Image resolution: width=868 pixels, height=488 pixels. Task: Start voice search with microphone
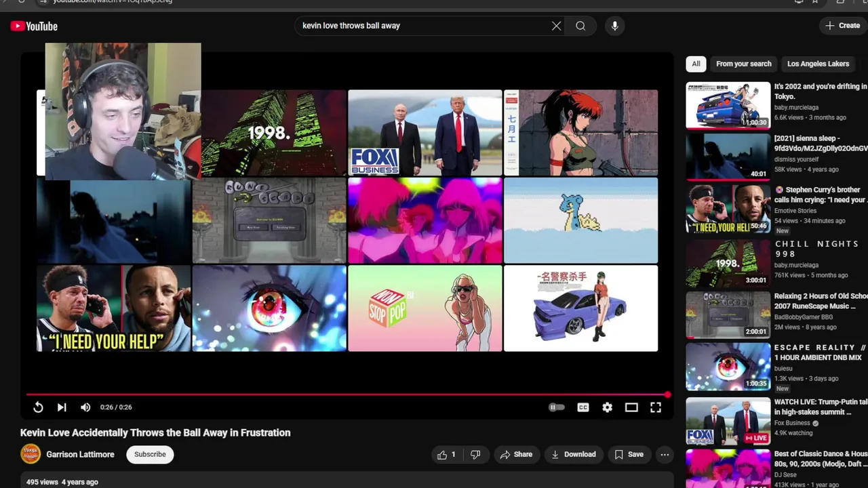point(614,26)
